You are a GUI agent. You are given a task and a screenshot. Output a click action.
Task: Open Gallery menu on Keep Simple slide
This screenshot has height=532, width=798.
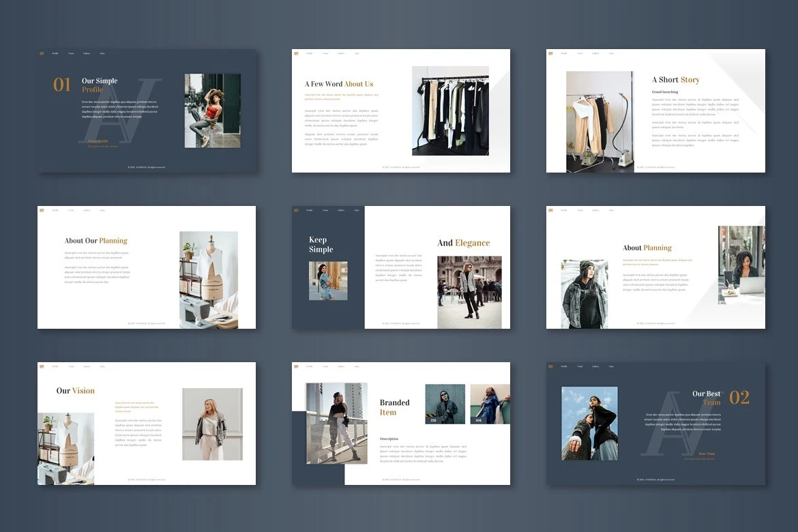coord(341,210)
